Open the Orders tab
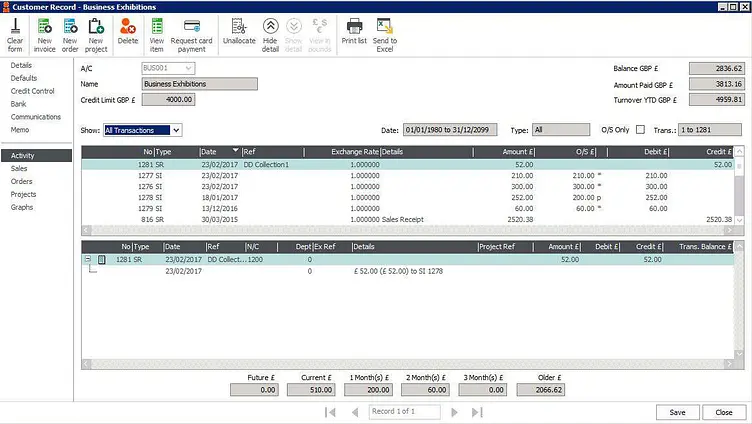The image size is (752, 424). (x=22, y=181)
